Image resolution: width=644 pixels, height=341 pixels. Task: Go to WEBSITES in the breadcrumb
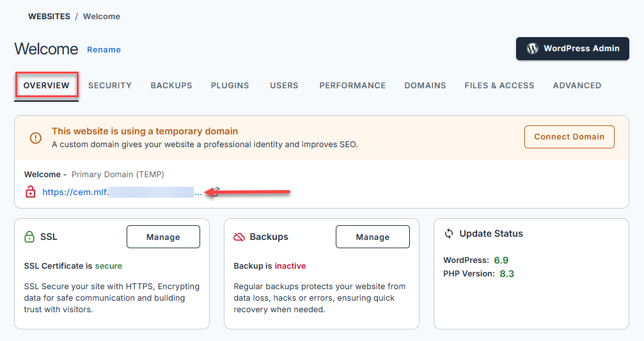pos(49,17)
